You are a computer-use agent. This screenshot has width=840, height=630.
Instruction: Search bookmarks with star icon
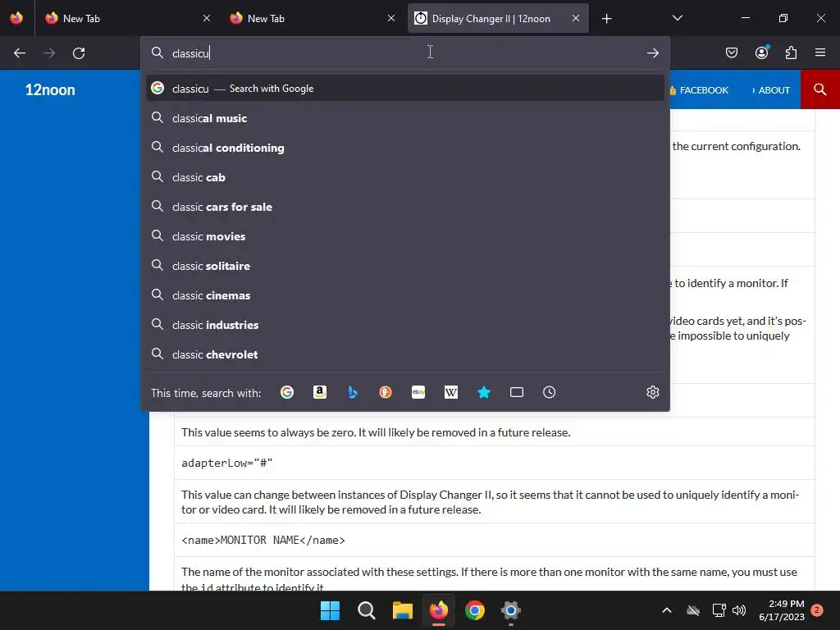click(484, 392)
